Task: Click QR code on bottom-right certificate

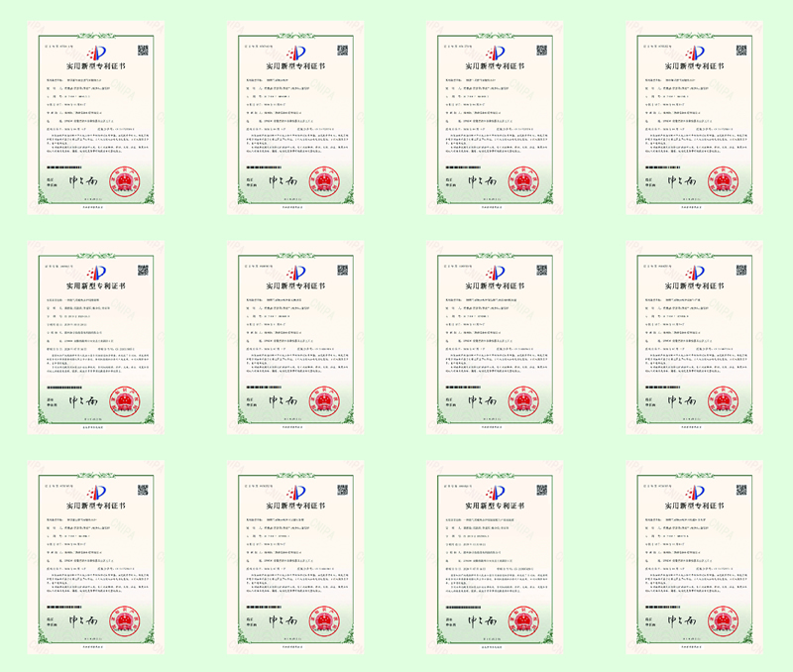Action: [x=737, y=490]
